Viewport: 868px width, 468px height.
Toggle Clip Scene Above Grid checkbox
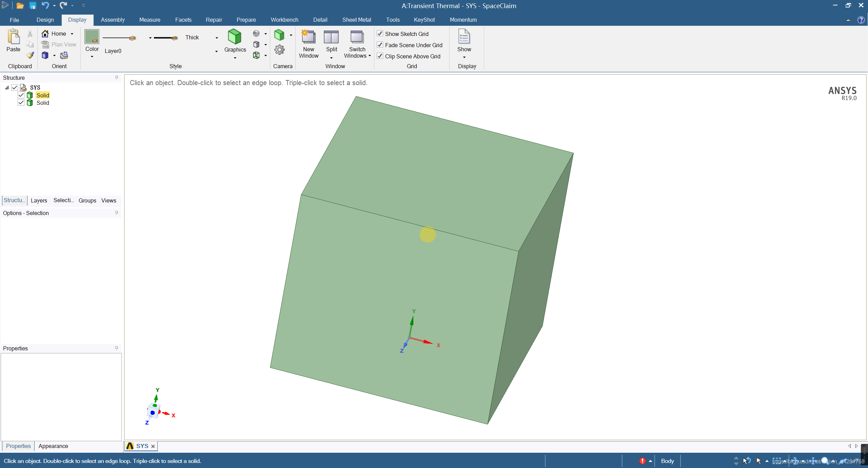380,56
